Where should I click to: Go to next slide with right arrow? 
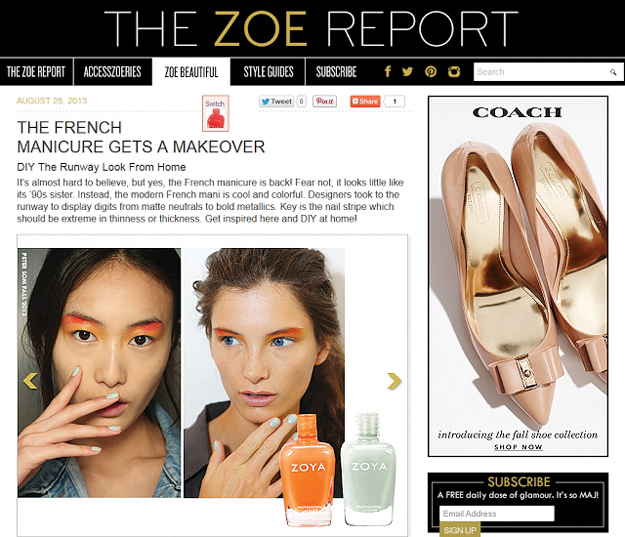394,381
